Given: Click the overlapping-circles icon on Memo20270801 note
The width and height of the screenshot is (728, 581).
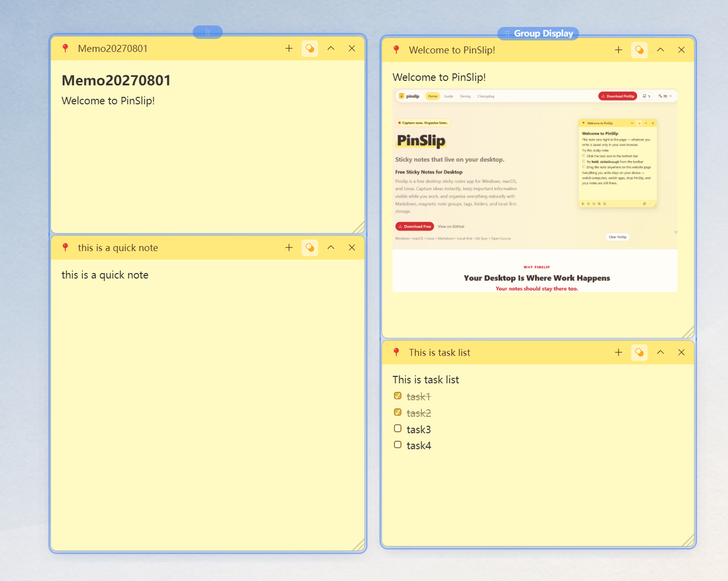Looking at the screenshot, I should [x=310, y=48].
